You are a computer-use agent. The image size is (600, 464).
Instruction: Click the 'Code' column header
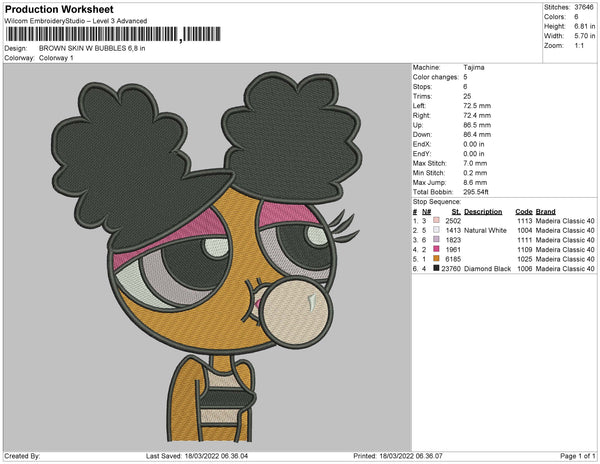[524, 212]
